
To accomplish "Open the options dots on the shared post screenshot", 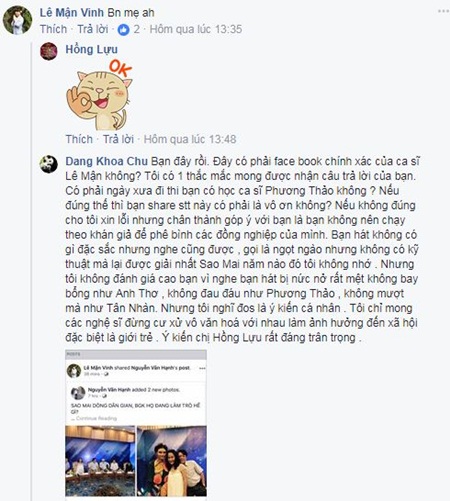I will pos(202,368).
